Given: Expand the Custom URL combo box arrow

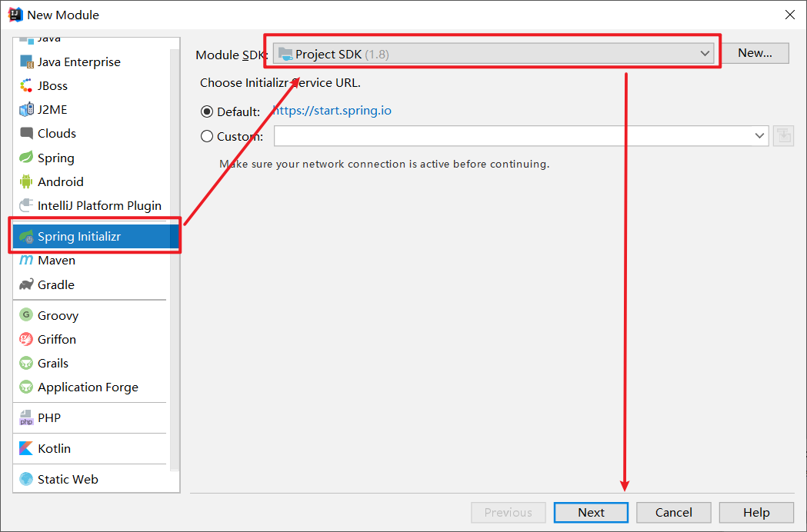Looking at the screenshot, I should tap(759, 136).
